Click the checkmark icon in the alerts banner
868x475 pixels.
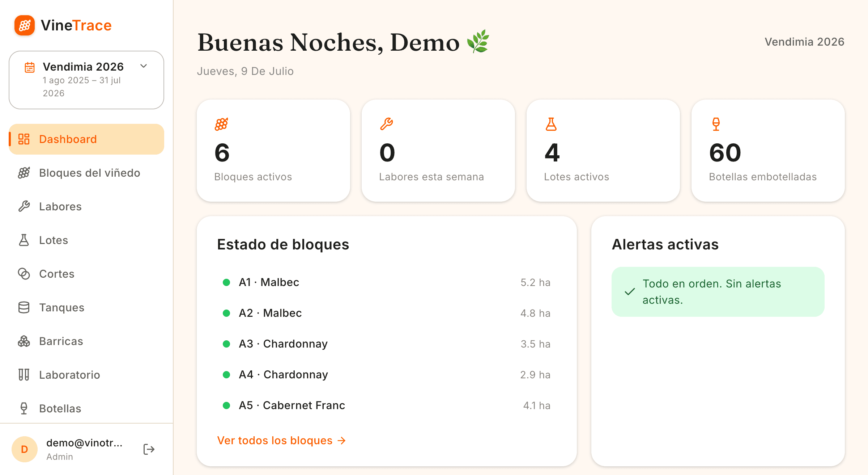(x=630, y=292)
